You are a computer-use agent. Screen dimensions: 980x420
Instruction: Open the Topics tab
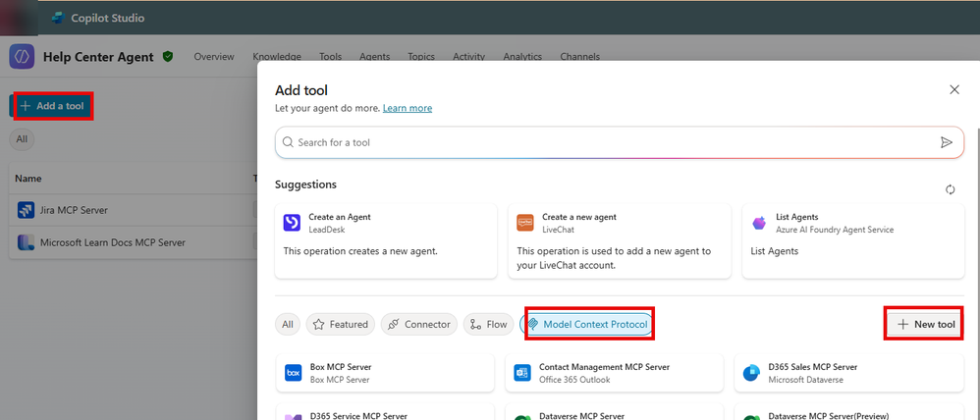point(421,56)
